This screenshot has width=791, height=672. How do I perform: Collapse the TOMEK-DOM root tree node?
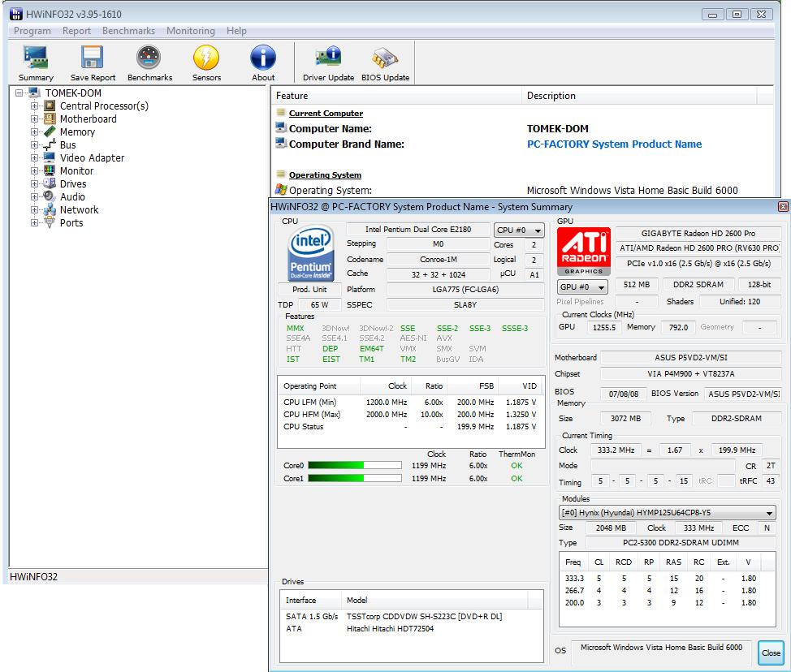[x=19, y=93]
